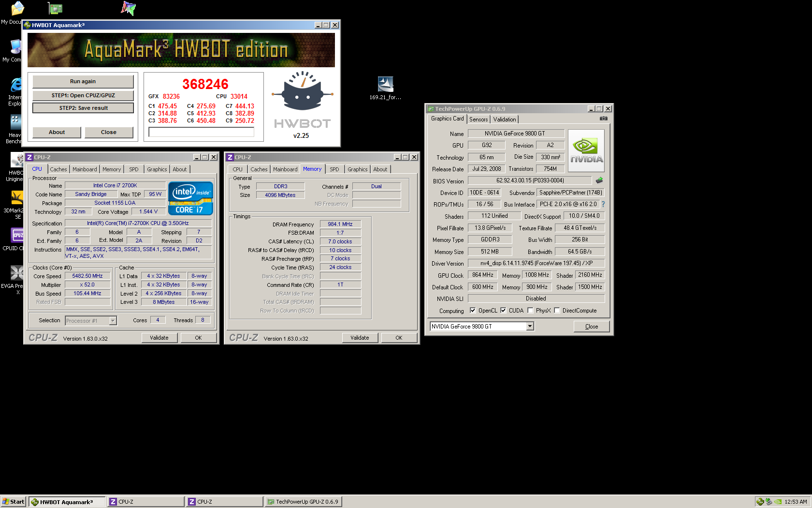Click OK in the right CPU-Z window
The image size is (812, 508).
pyautogui.click(x=399, y=338)
